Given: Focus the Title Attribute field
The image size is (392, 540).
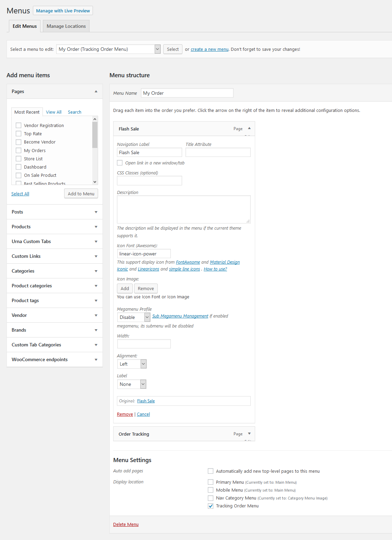Looking at the screenshot, I should coord(218,152).
